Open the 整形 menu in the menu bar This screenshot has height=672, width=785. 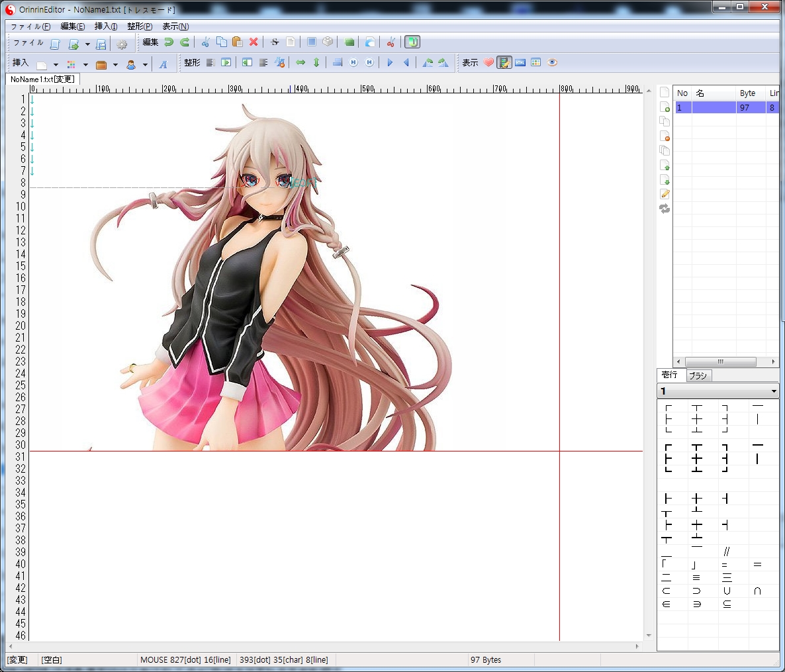click(139, 26)
